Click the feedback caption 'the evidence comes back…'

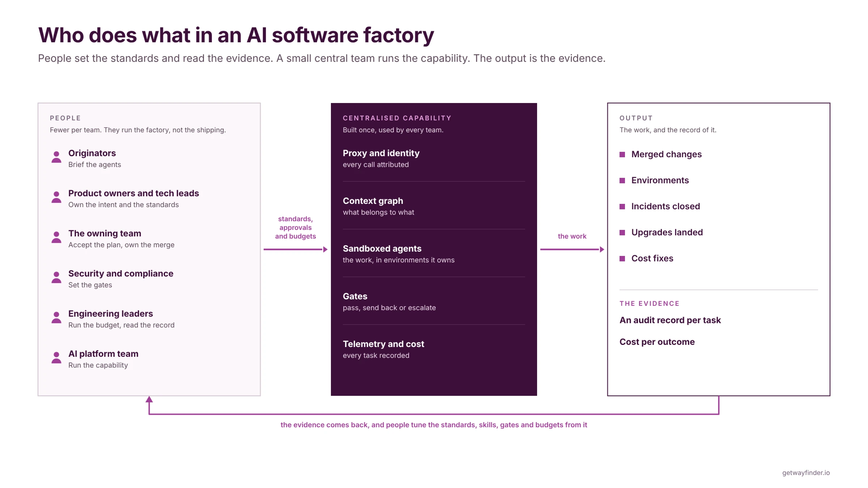pos(434,425)
